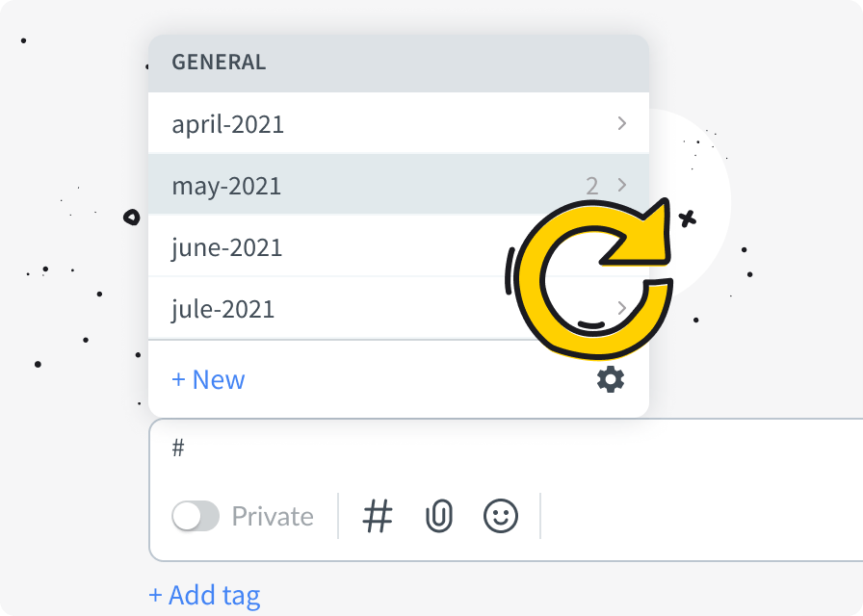Click the count badge 2 on may-2021
863x616 pixels.
[x=592, y=186]
